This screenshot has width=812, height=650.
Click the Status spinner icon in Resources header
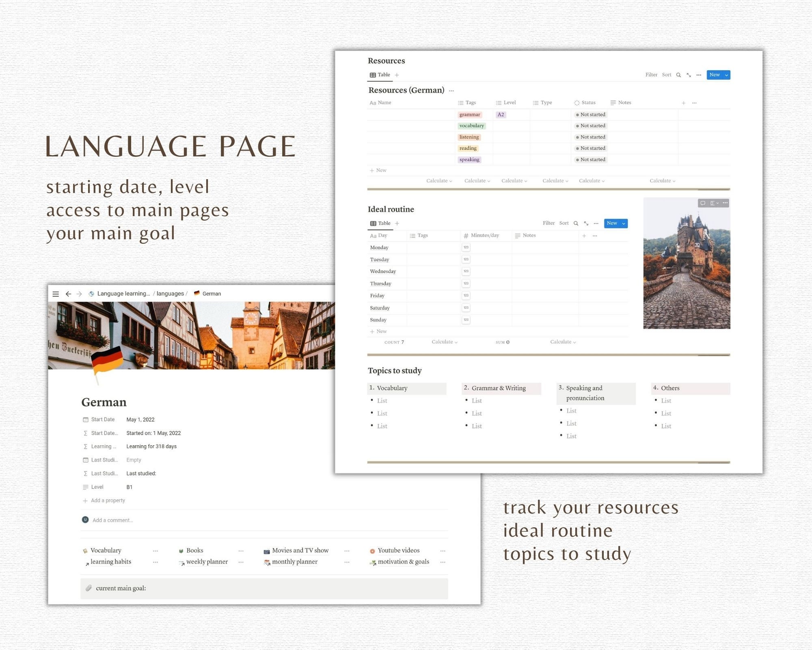[576, 102]
